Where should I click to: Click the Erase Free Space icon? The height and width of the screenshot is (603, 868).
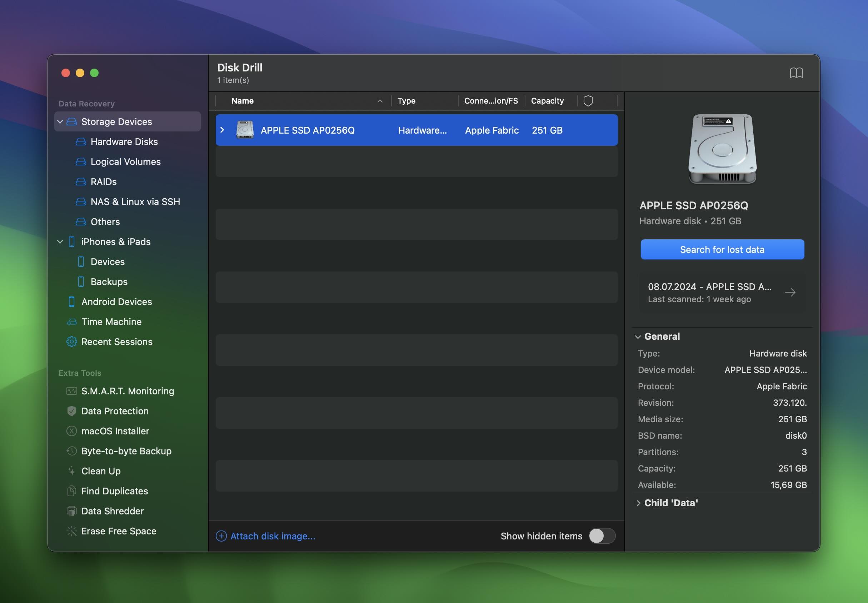71,531
